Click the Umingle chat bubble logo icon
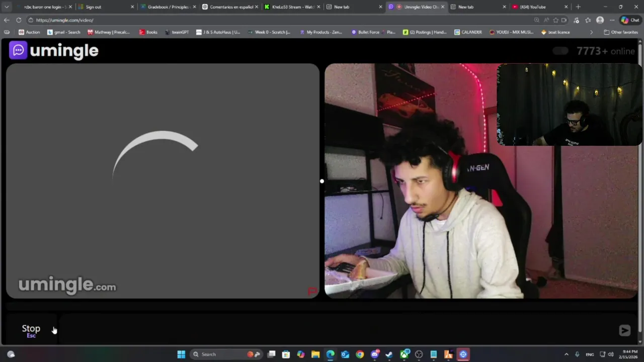This screenshot has height=362, width=644. [x=18, y=50]
